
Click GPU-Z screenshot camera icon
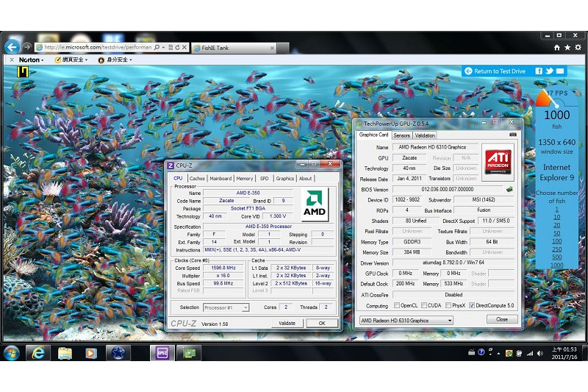pyautogui.click(x=512, y=135)
